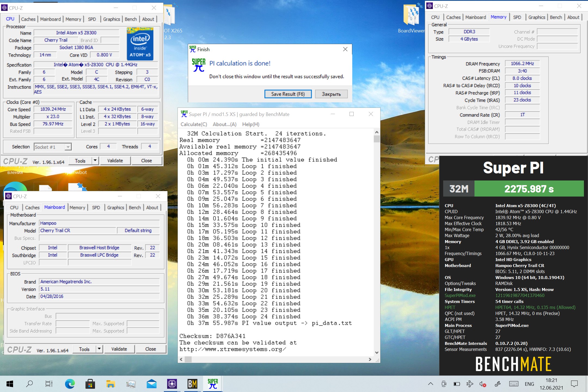Open Tools dropdown arrow in top-left CPU-Z
Image resolution: width=588 pixels, height=392 pixels.
95,161
